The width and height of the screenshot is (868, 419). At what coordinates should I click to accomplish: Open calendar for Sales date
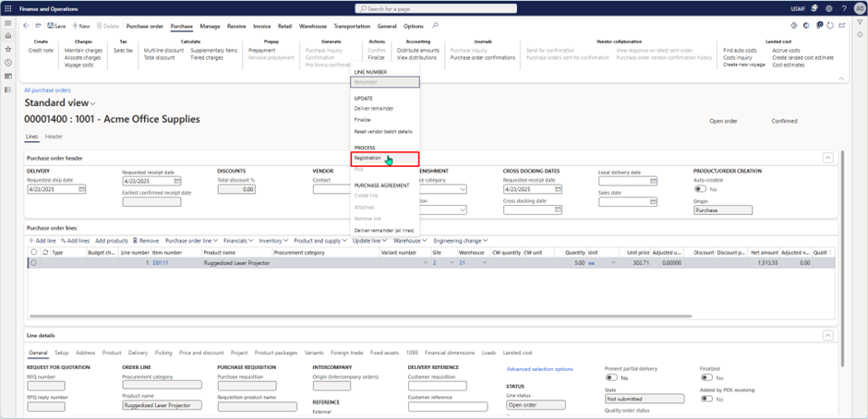click(x=653, y=201)
